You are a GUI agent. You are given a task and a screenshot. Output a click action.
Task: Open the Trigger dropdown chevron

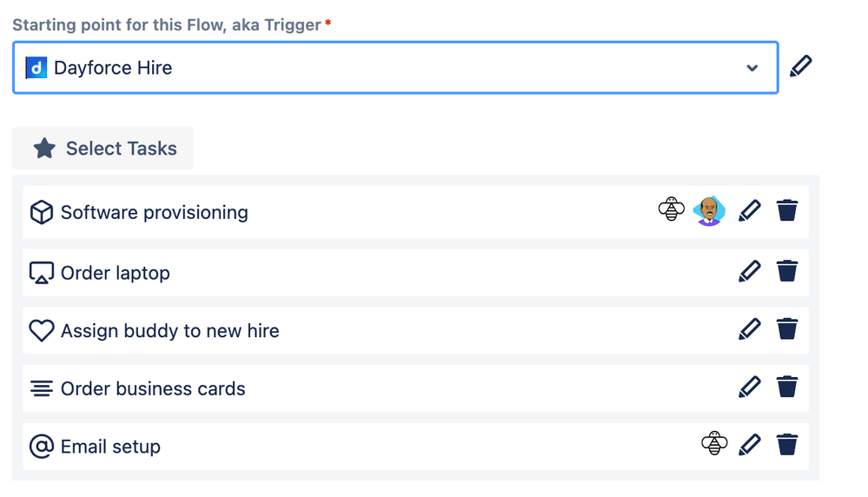(x=752, y=68)
